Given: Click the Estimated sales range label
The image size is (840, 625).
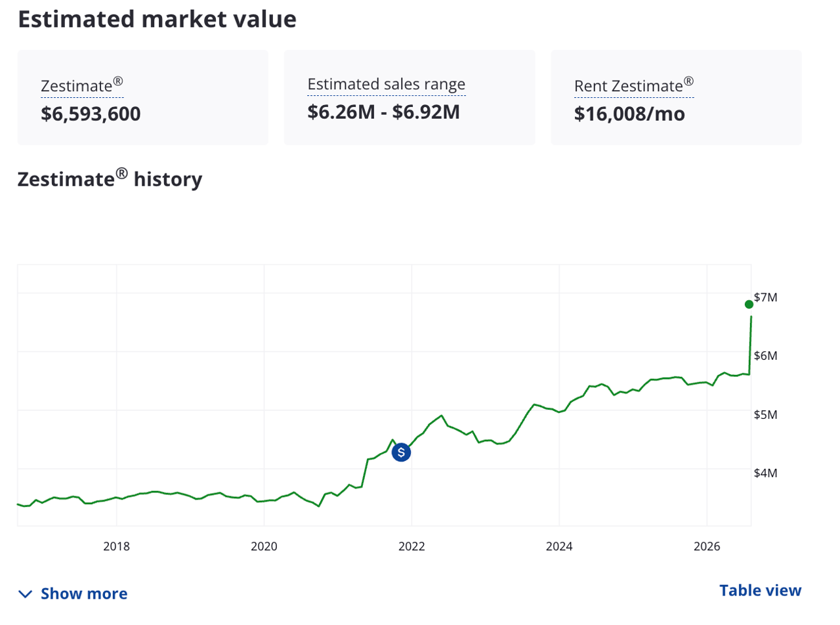Looking at the screenshot, I should [387, 84].
